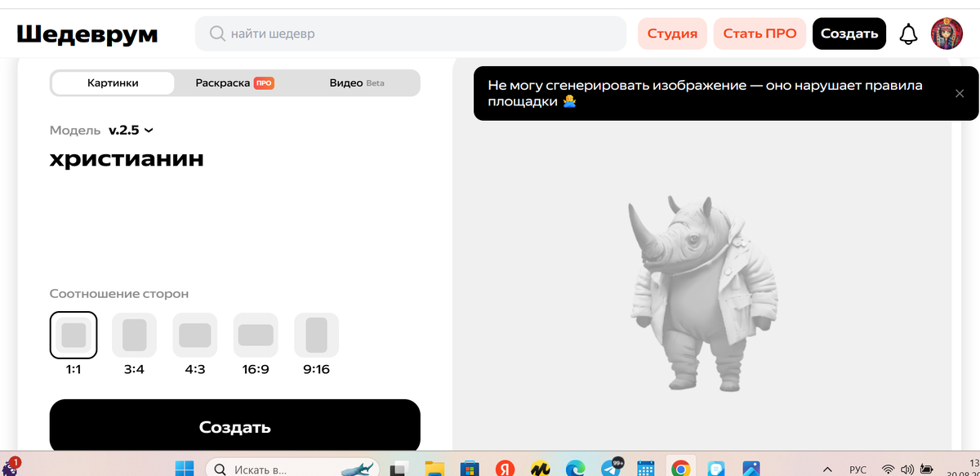The width and height of the screenshot is (980, 476).
Task: Click the prompt text христианин
Action: click(127, 158)
